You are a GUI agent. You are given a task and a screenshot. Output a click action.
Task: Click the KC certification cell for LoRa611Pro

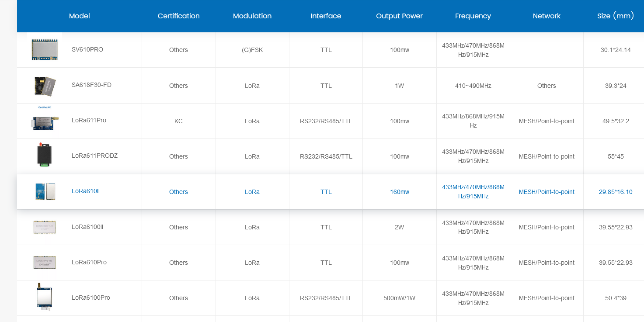(x=178, y=121)
